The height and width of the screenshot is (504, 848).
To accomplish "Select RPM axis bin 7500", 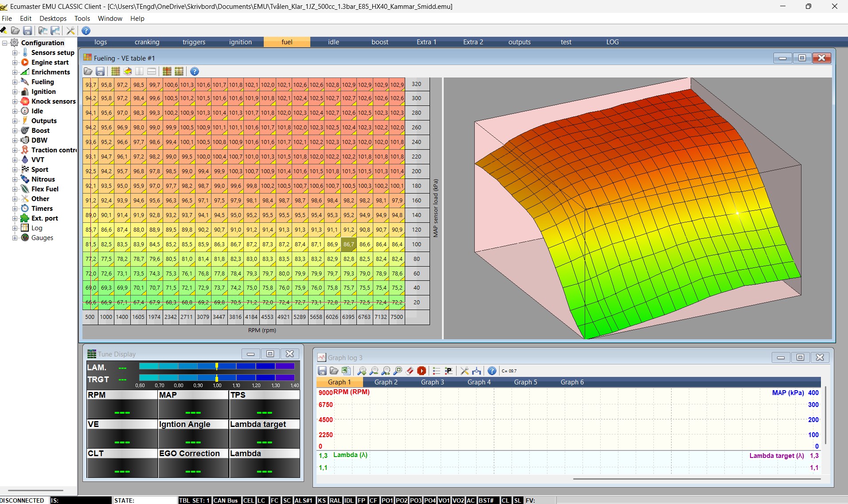I will (x=397, y=317).
